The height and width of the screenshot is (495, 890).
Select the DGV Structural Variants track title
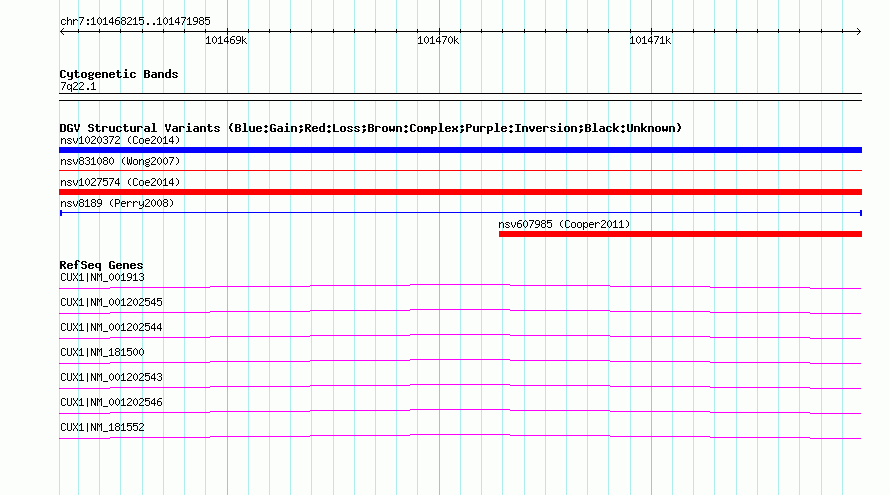point(371,128)
